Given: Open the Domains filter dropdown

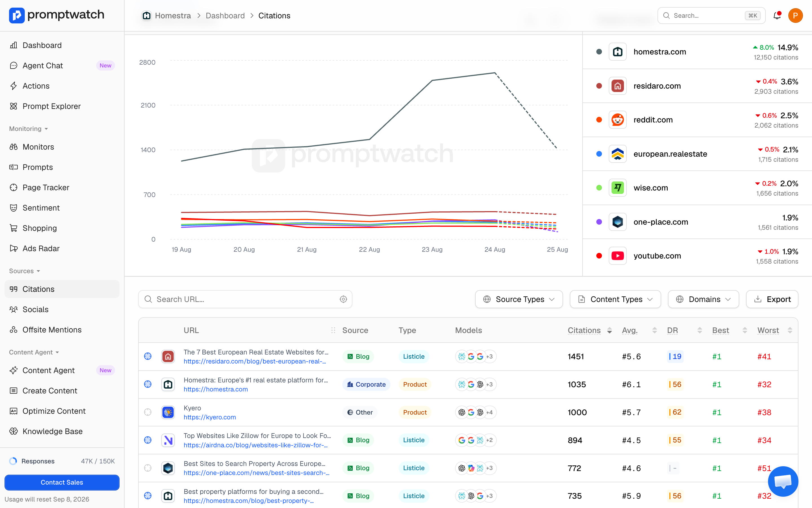Looking at the screenshot, I should [703, 299].
